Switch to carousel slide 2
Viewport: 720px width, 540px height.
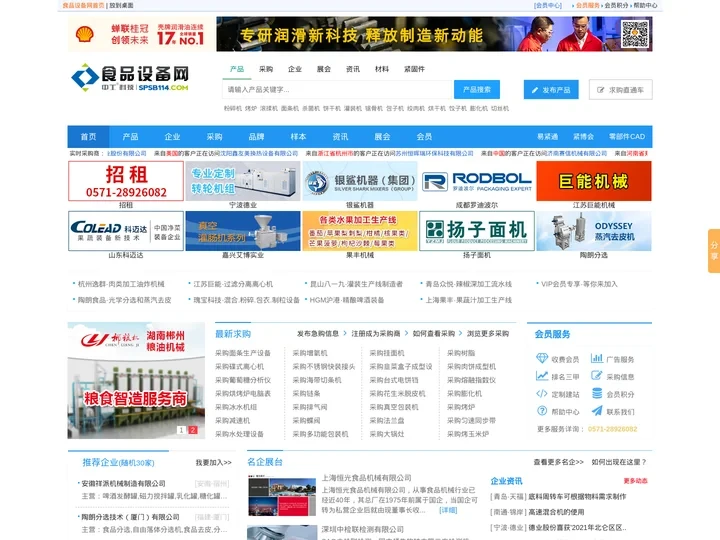coord(193,430)
